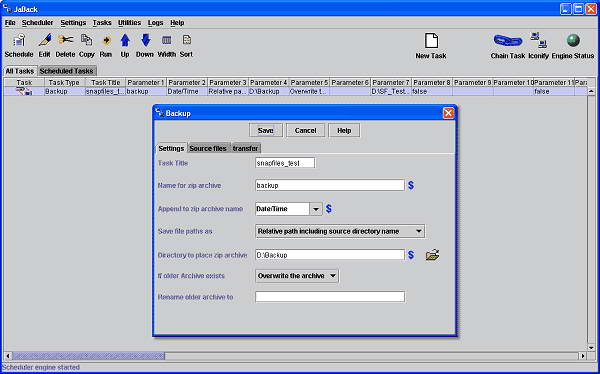Create a New Task via page icon
Image resolution: width=600 pixels, height=374 pixels.
pyautogui.click(x=431, y=41)
